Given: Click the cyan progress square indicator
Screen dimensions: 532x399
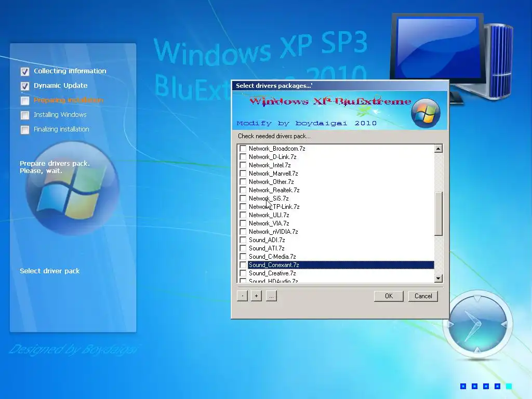Looking at the screenshot, I should click(x=509, y=386).
